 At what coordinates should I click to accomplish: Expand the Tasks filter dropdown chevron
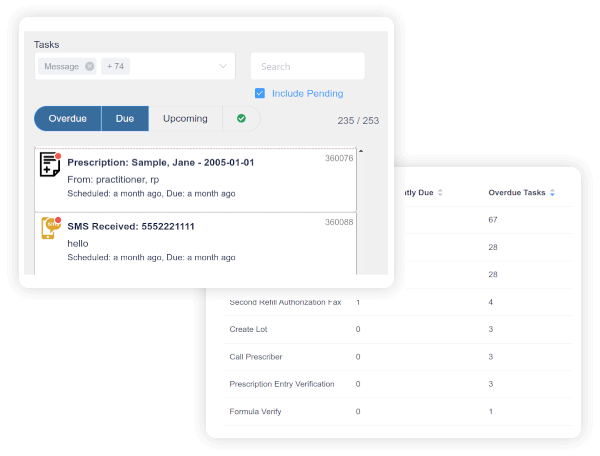pyautogui.click(x=223, y=67)
